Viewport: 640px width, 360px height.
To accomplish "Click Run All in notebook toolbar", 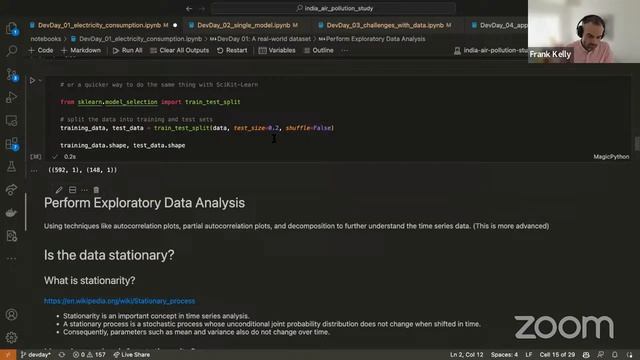I will pos(127,50).
